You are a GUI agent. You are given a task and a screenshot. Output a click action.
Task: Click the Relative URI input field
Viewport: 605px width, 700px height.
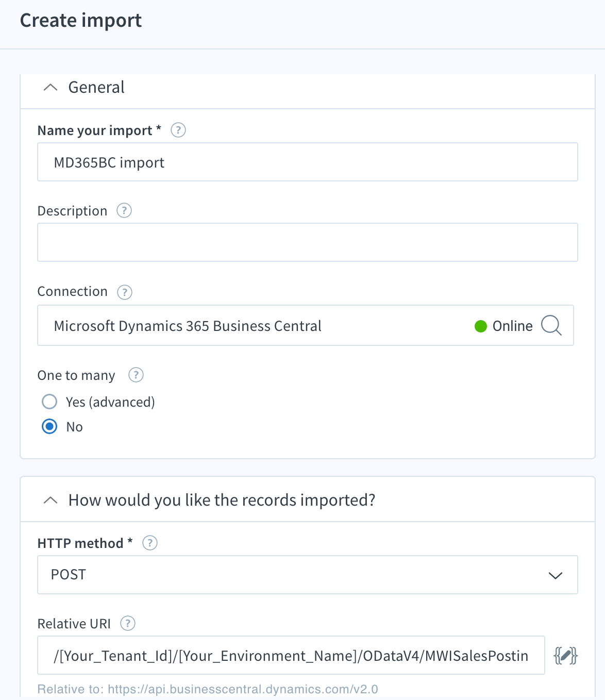(x=291, y=655)
